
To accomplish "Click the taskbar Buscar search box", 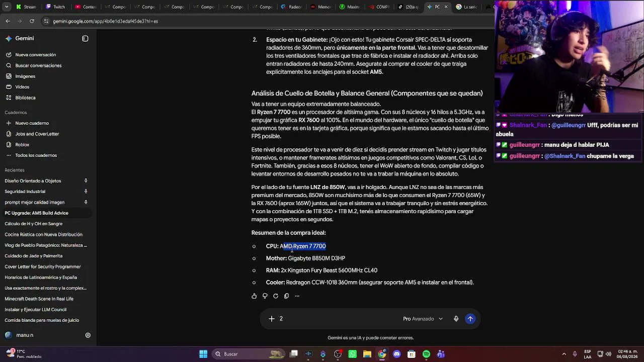I will click(x=249, y=354).
